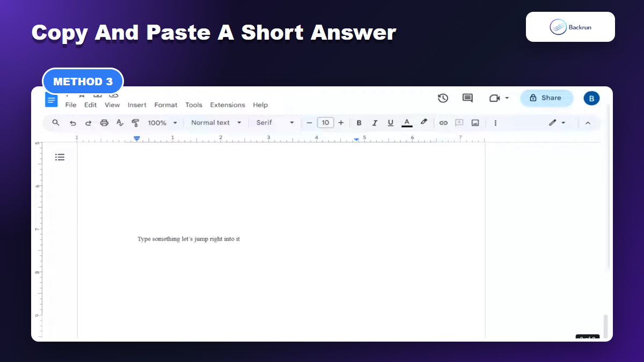644x362 pixels.
Task: Open the account avatar labeled B
Action: click(x=591, y=98)
